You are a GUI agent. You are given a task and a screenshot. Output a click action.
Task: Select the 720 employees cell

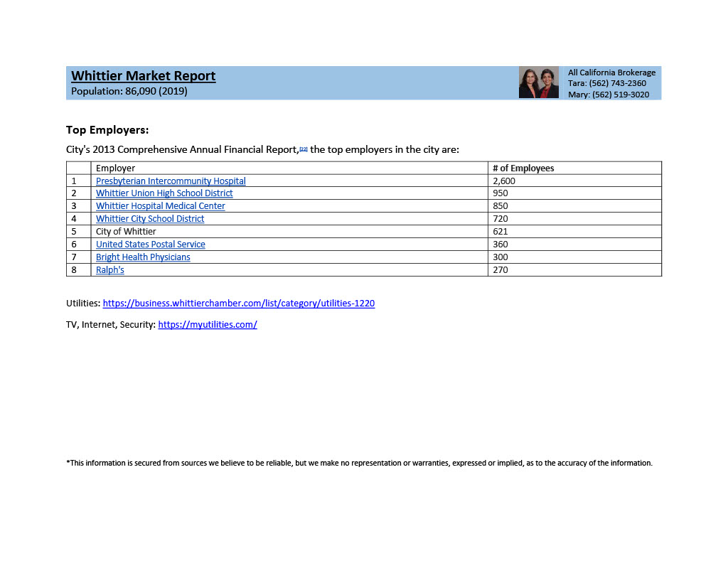click(x=574, y=219)
